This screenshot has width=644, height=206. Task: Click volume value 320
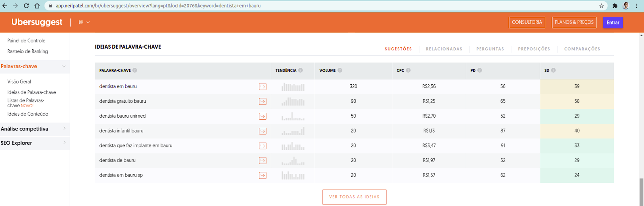353,86
